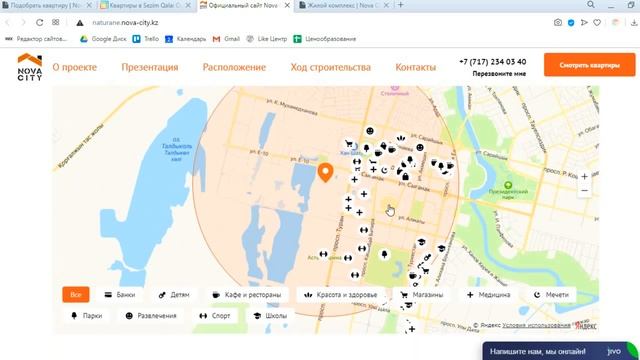Open Календарь bookmark

pyautogui.click(x=186, y=39)
